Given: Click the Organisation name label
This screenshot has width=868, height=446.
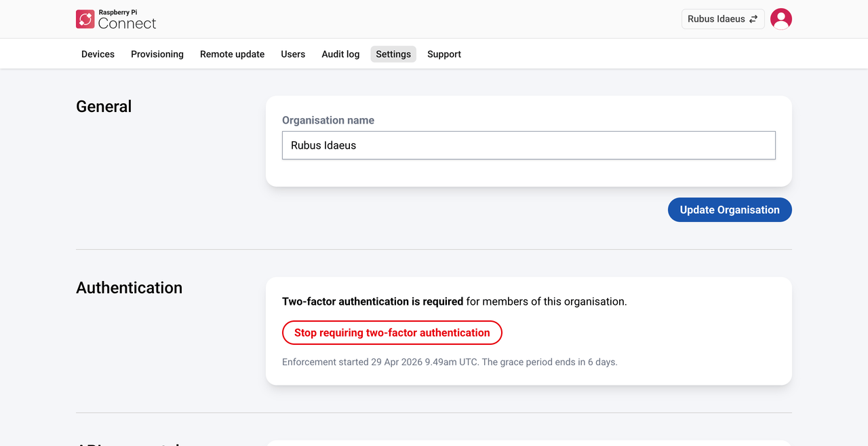Looking at the screenshot, I should pyautogui.click(x=328, y=120).
